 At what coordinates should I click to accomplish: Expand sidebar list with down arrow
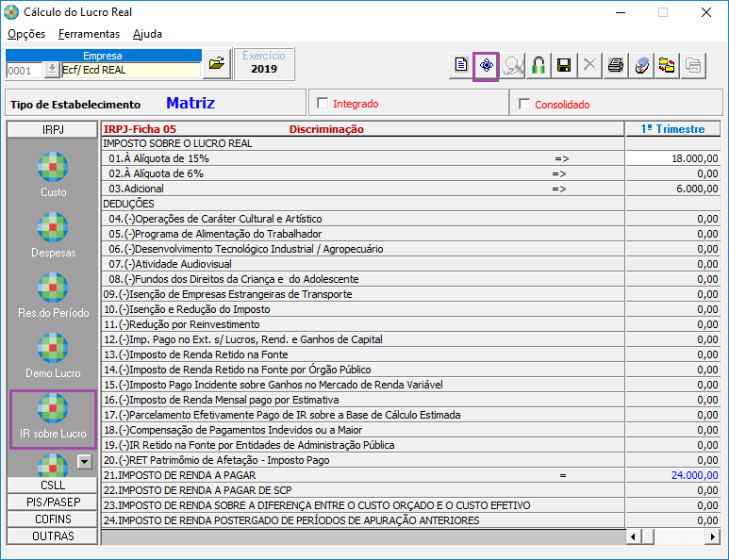click(84, 461)
